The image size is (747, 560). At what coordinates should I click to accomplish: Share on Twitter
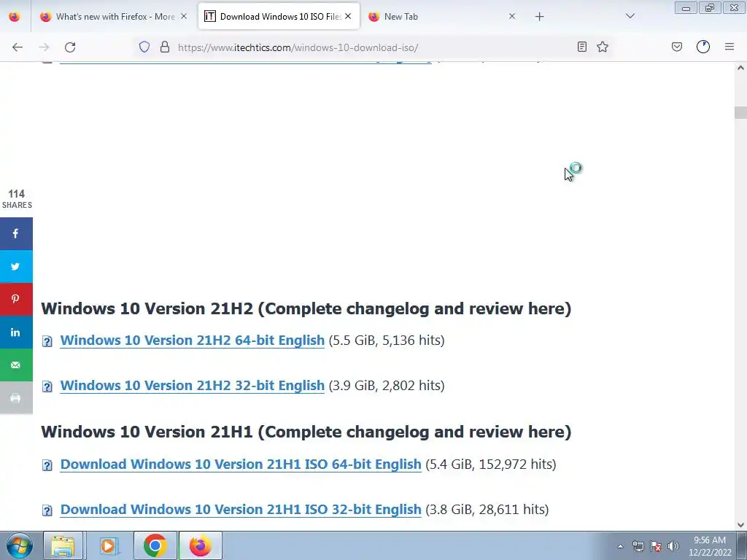coord(16,267)
